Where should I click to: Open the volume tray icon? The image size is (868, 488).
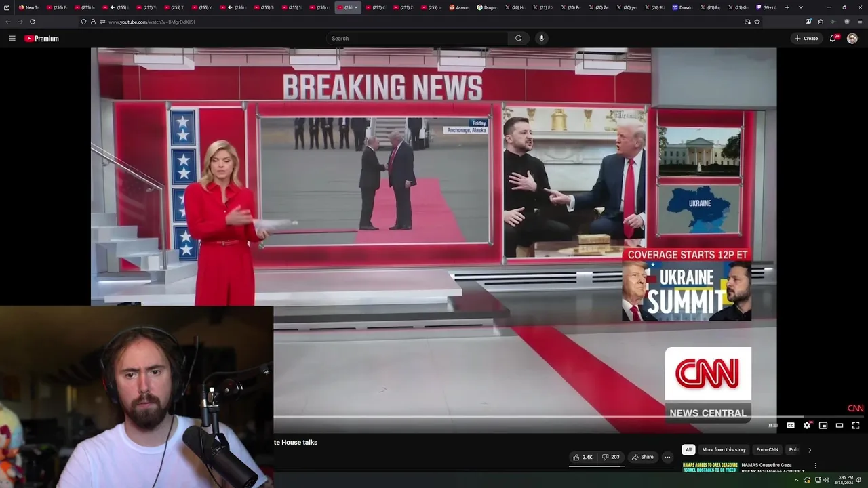pyautogui.click(x=826, y=480)
